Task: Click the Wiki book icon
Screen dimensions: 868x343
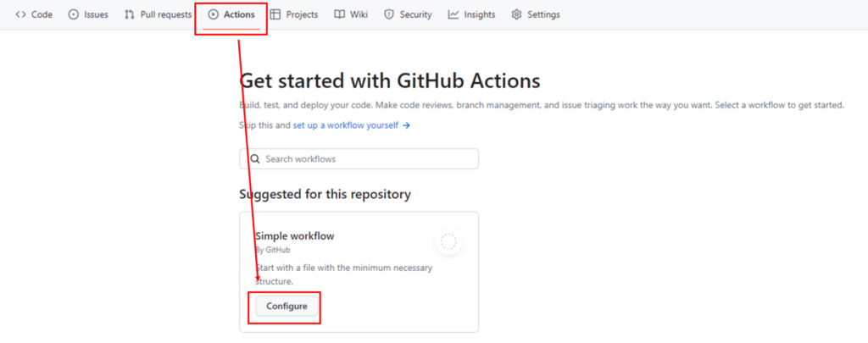Action: click(339, 14)
